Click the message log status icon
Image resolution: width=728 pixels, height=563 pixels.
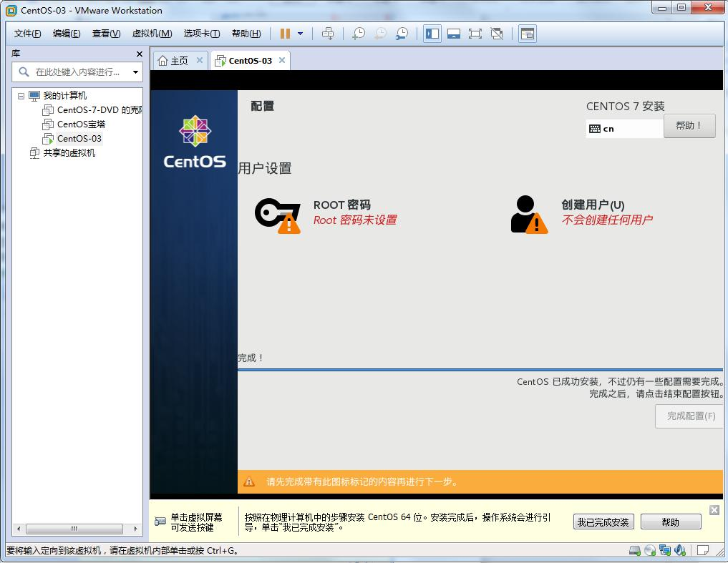(x=702, y=550)
